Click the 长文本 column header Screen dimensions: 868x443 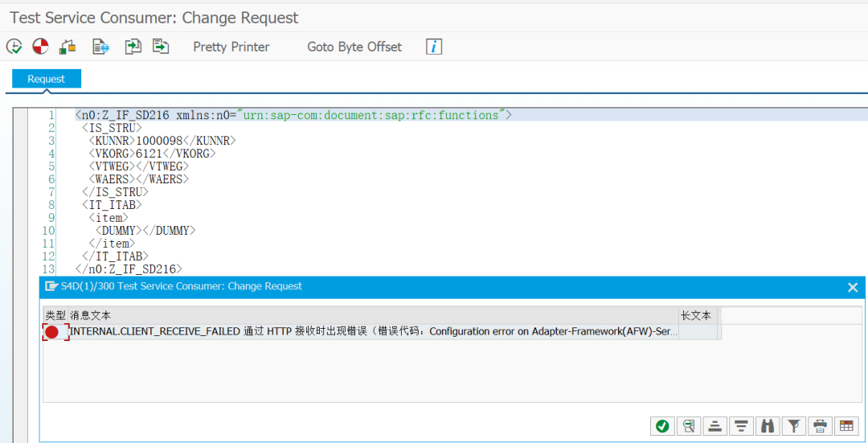(x=698, y=315)
